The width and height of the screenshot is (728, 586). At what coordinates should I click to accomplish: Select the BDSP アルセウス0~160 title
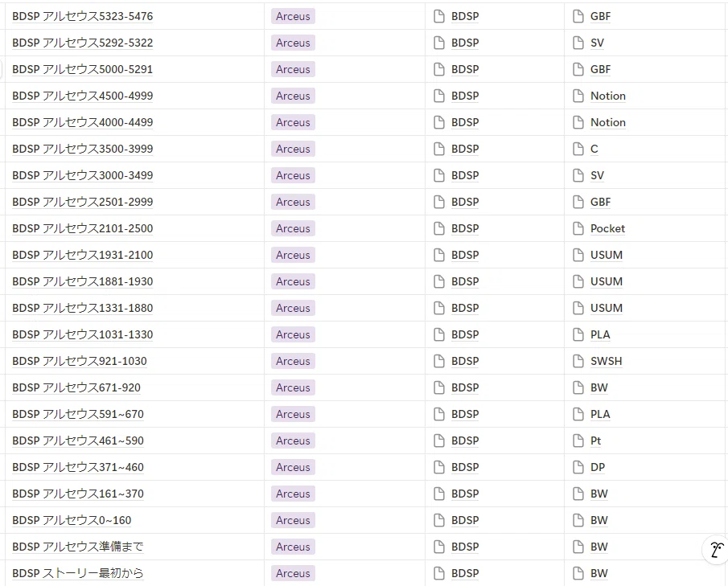[72, 520]
